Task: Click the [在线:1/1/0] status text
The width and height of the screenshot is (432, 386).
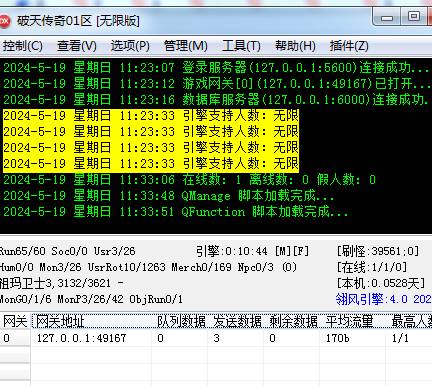Action: click(372, 267)
